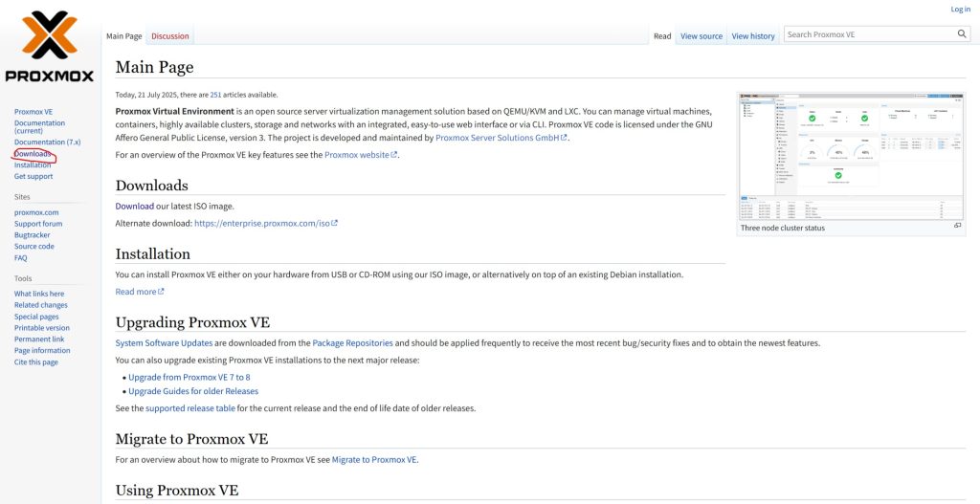Open the three node cluster screenshot
The height and width of the screenshot is (504, 980).
(x=851, y=156)
